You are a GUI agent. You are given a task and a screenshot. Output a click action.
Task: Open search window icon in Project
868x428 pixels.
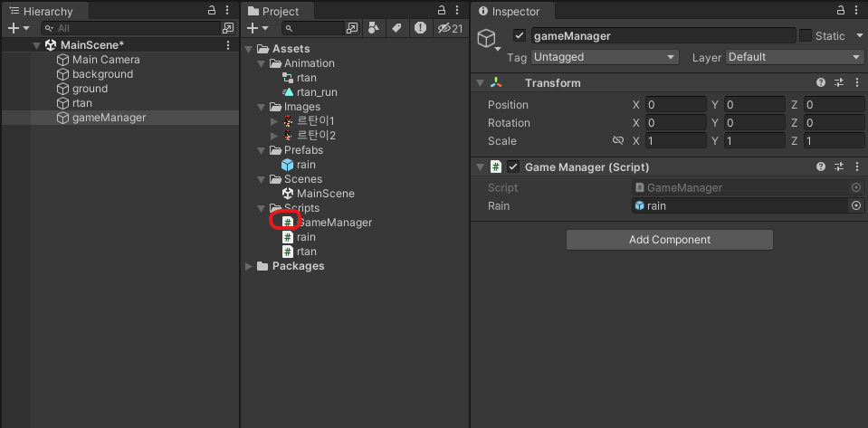coord(352,28)
